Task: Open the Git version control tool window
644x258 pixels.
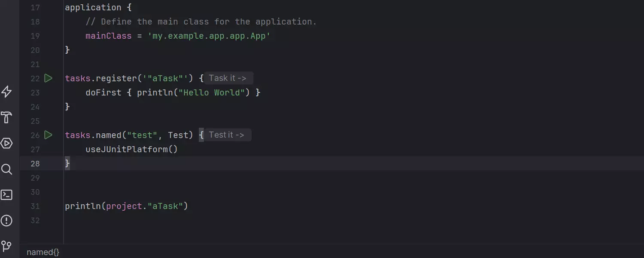Action: coord(7,246)
